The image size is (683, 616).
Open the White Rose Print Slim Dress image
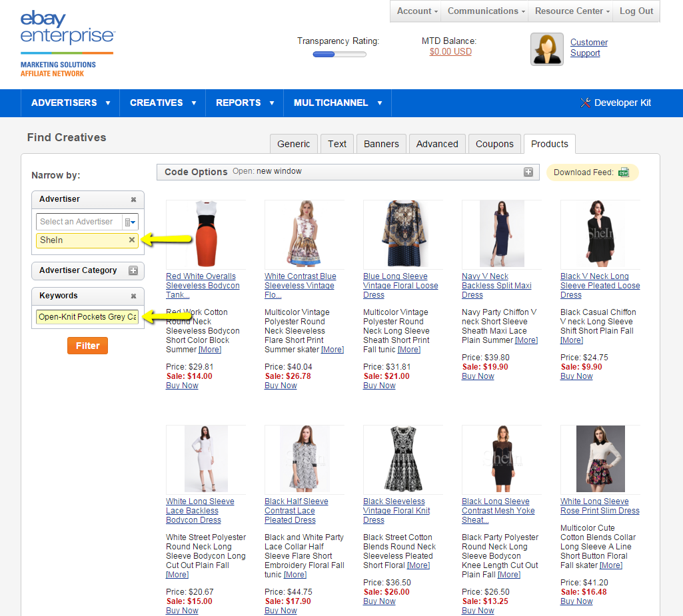(600, 459)
